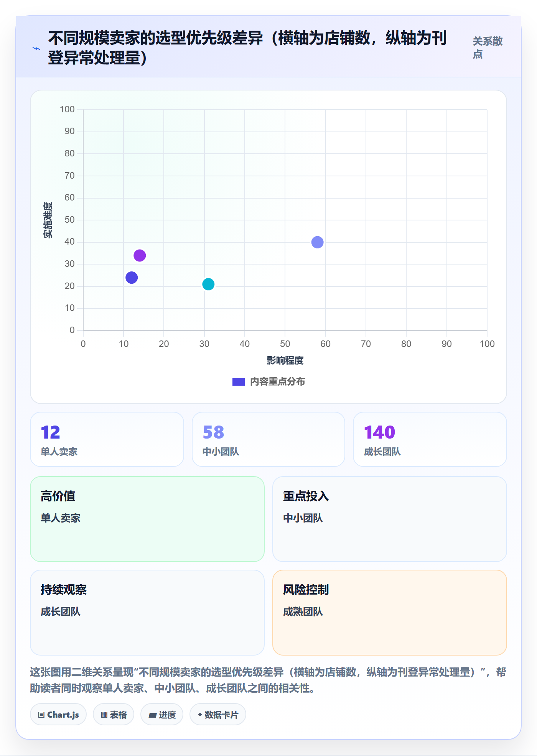Viewport: 537px width, 756px height.
Task: Select the stat card showing 12 单人卖家
Action: point(107,439)
